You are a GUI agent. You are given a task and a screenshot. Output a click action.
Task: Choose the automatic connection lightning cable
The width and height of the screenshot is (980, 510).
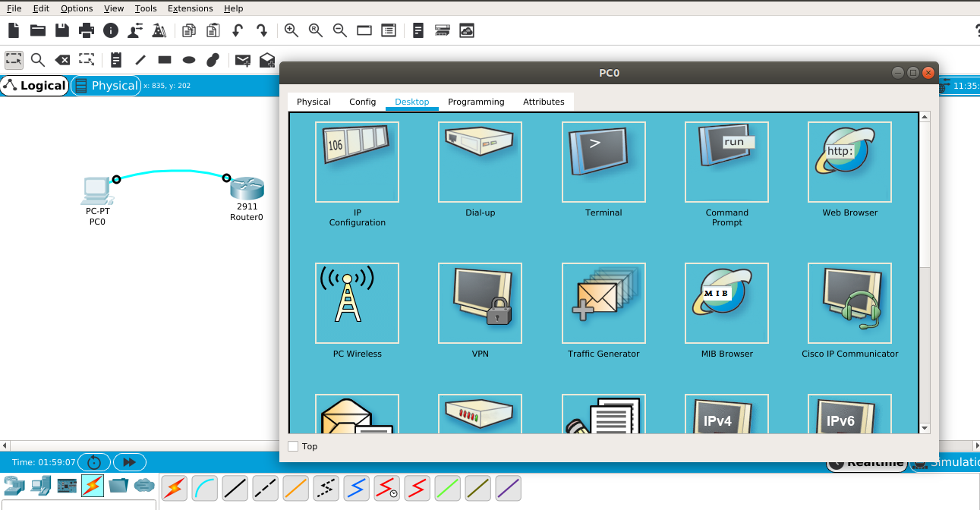(x=175, y=488)
